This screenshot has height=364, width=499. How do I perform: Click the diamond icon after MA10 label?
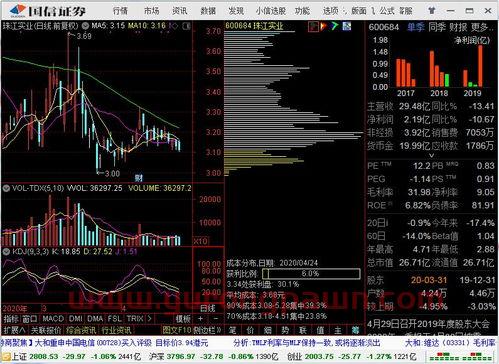[173, 26]
